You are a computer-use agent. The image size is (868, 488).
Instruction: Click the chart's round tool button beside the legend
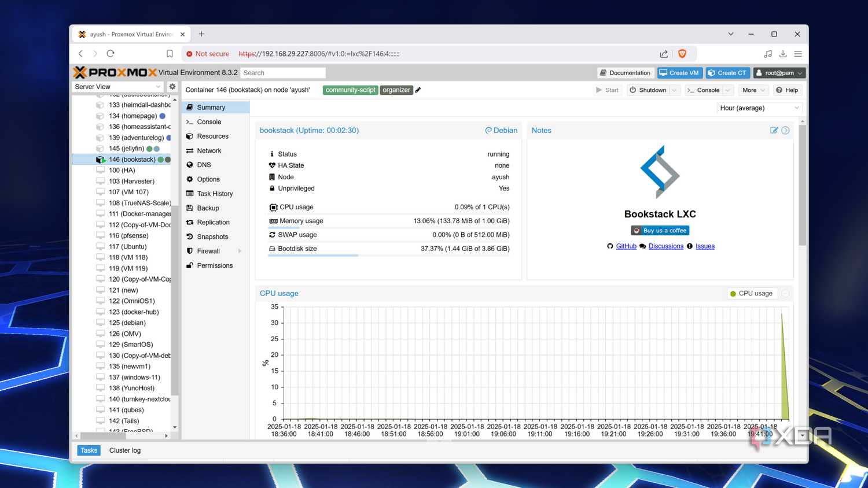[785, 294]
